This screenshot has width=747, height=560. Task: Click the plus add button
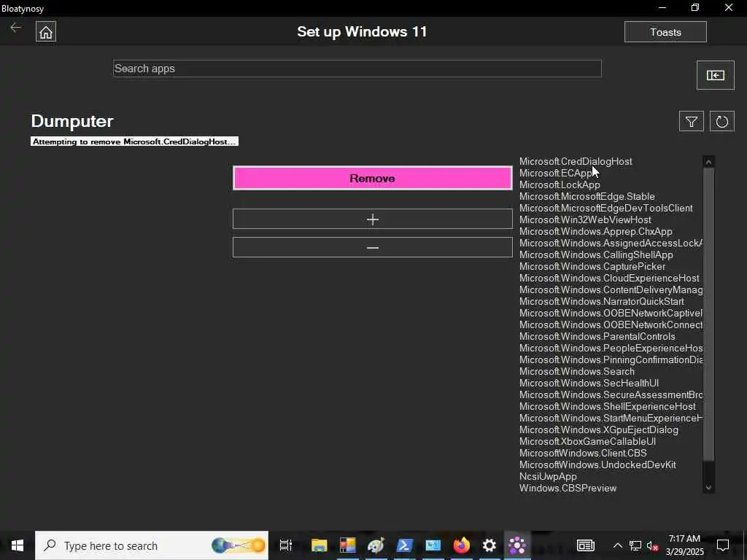(x=373, y=219)
